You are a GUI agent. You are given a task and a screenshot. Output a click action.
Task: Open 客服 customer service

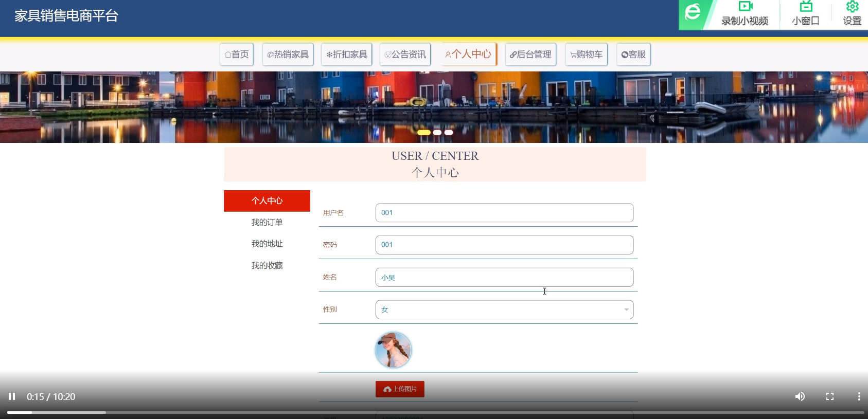tap(633, 54)
